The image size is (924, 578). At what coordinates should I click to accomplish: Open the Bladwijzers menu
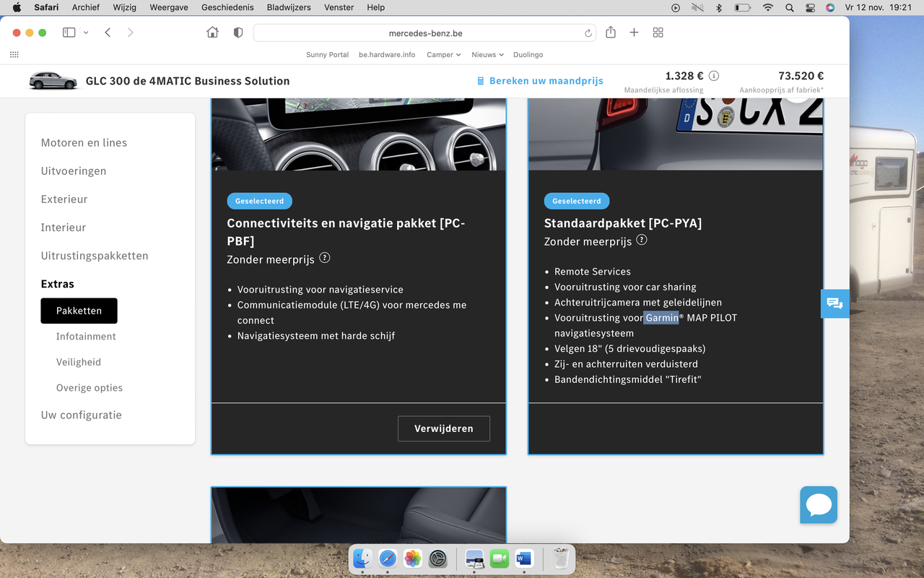[289, 7]
